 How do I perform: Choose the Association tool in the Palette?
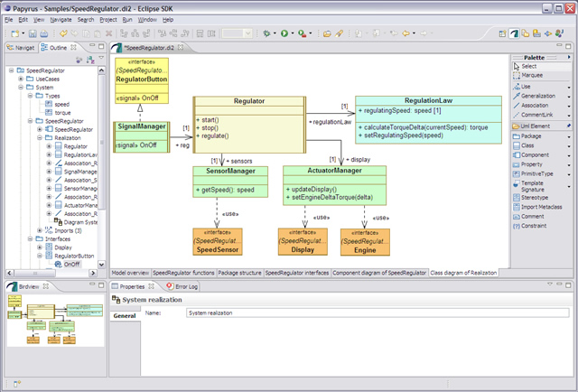(536, 105)
